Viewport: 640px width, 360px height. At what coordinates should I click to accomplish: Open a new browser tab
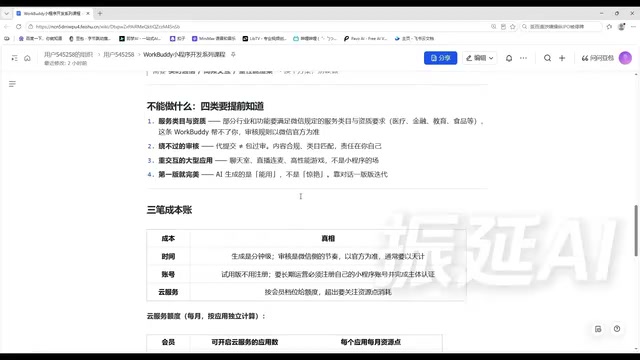(100, 13)
